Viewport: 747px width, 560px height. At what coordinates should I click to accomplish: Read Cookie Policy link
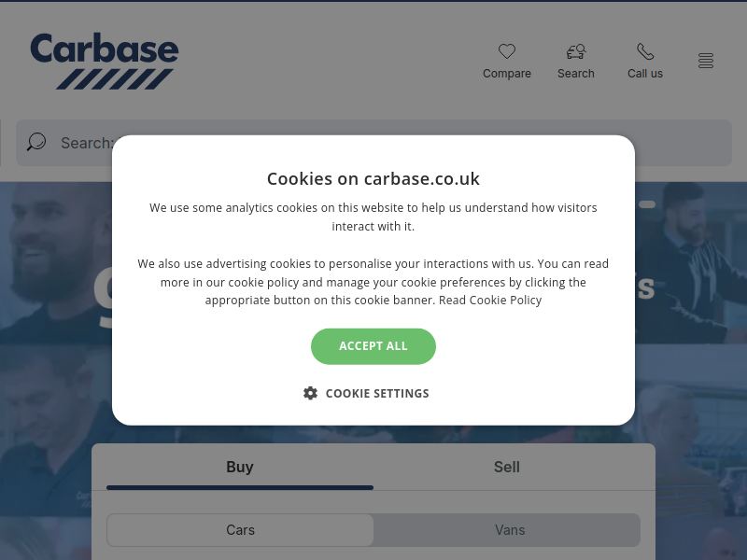(489, 301)
